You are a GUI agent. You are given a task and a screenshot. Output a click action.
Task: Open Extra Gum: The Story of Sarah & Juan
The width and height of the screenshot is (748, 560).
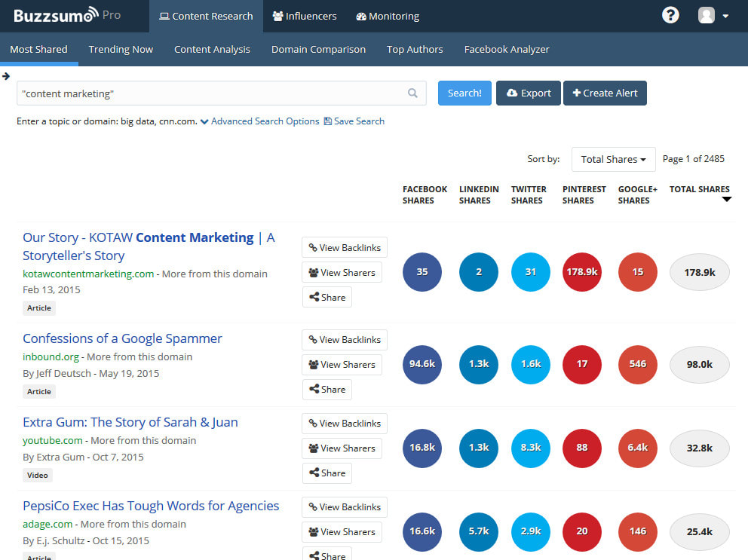(130, 422)
